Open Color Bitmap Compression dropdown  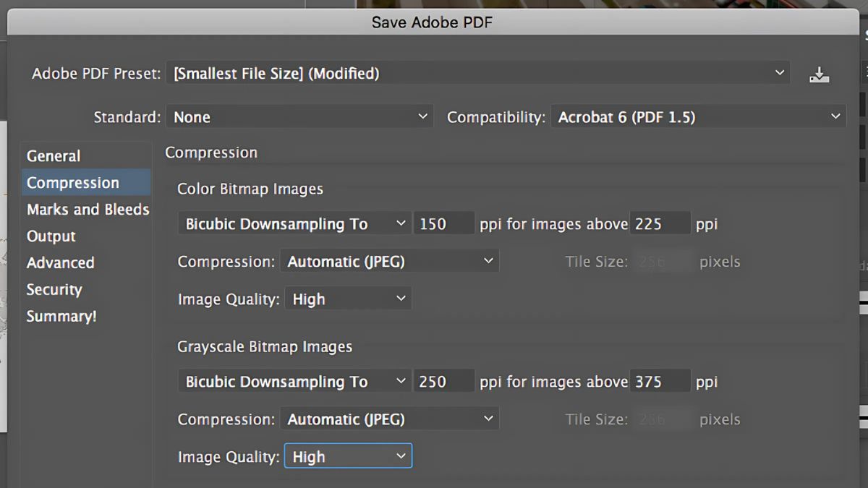[x=389, y=262]
